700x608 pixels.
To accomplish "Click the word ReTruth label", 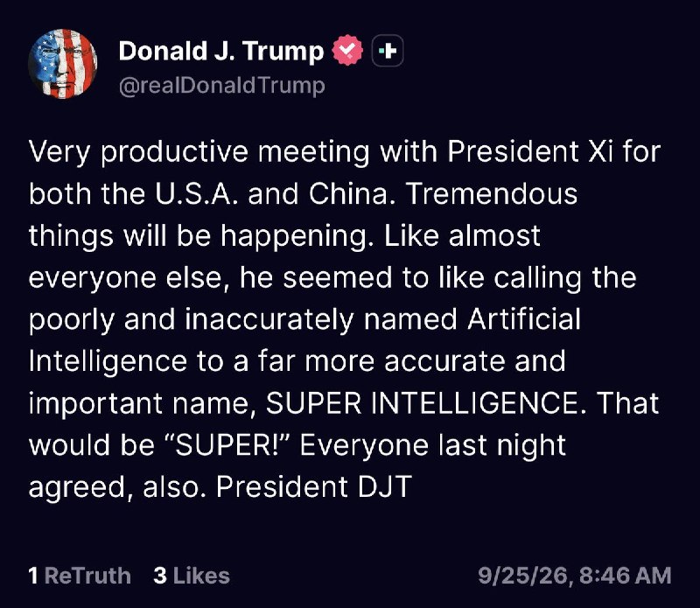I will coord(88,576).
